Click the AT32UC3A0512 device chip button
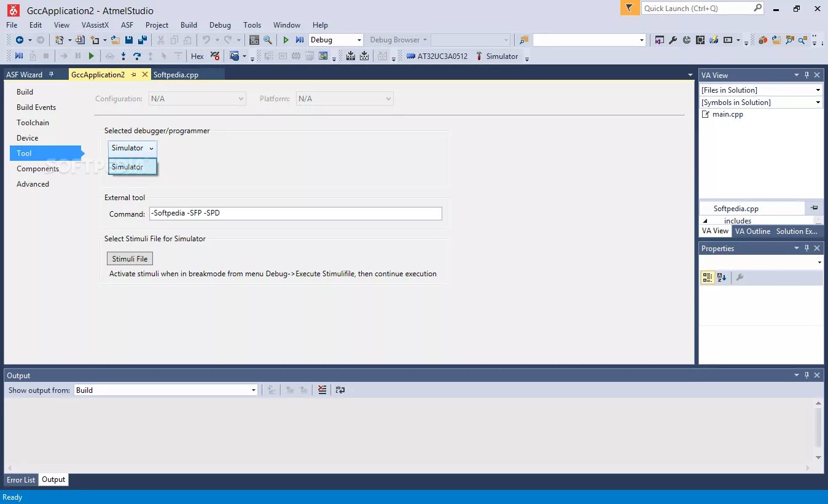Screen dimensions: 828x504 pyautogui.click(x=437, y=56)
